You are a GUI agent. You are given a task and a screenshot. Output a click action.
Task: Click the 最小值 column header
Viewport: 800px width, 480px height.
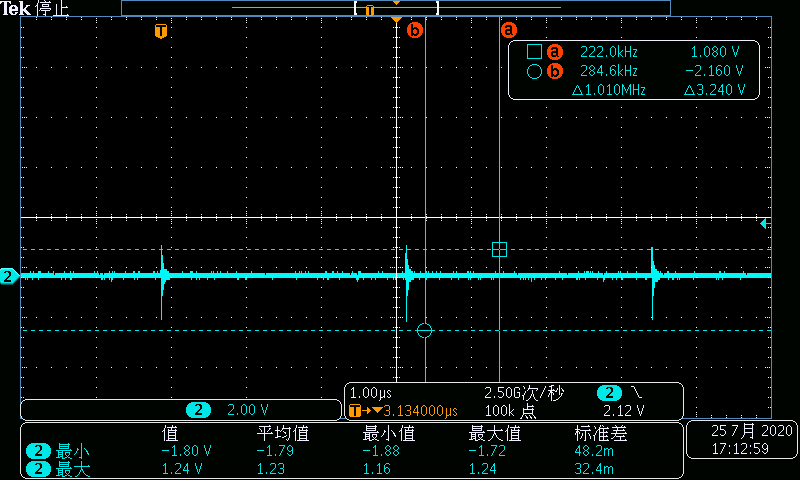point(389,434)
